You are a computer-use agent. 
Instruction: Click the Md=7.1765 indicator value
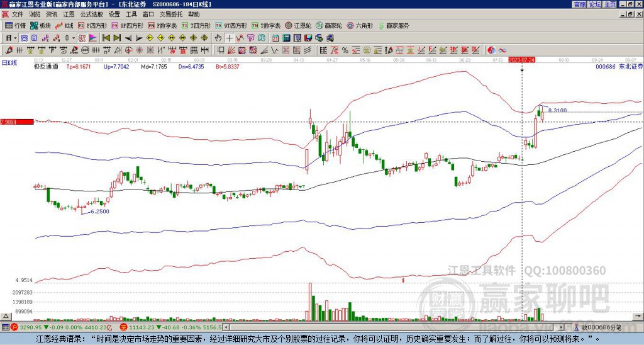154,66
